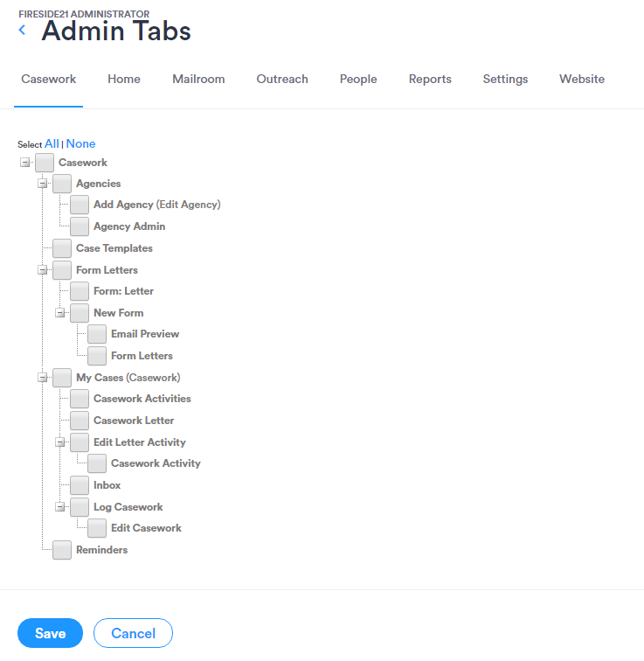
Task: Click the back arrow beside Admin Tabs
Action: (22, 31)
